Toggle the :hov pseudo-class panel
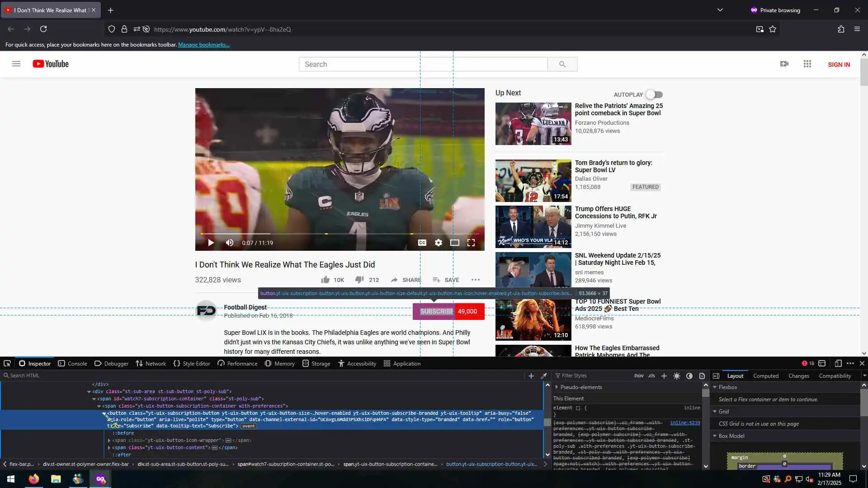The width and height of the screenshot is (868, 488). 638,375
